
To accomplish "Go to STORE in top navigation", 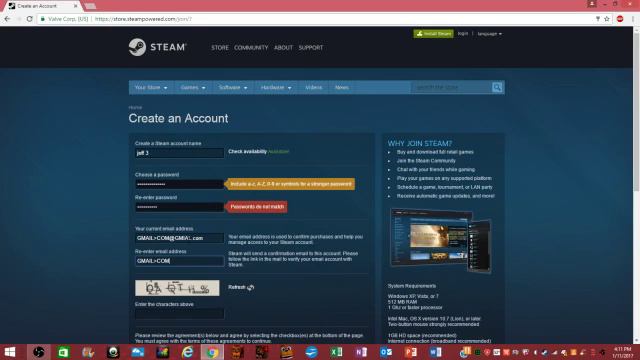I will pos(220,48).
